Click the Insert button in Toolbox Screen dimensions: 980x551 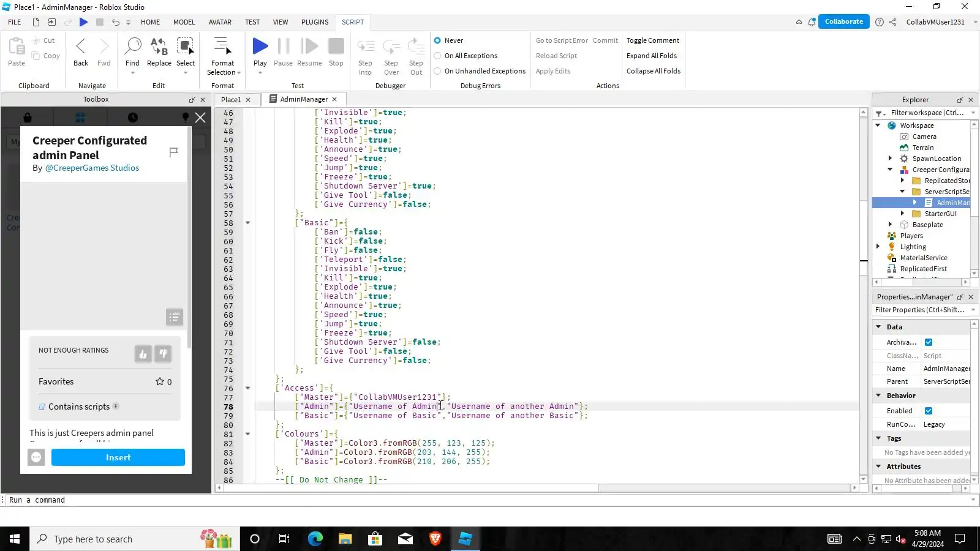pos(118,457)
